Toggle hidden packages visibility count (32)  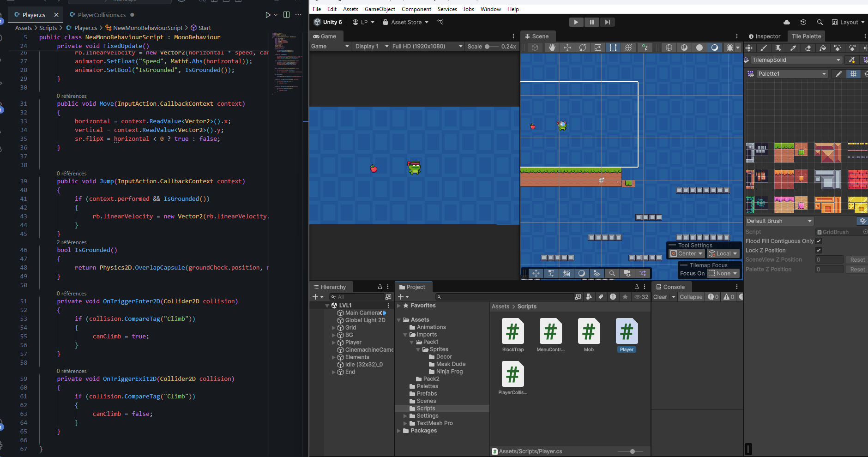coord(641,297)
